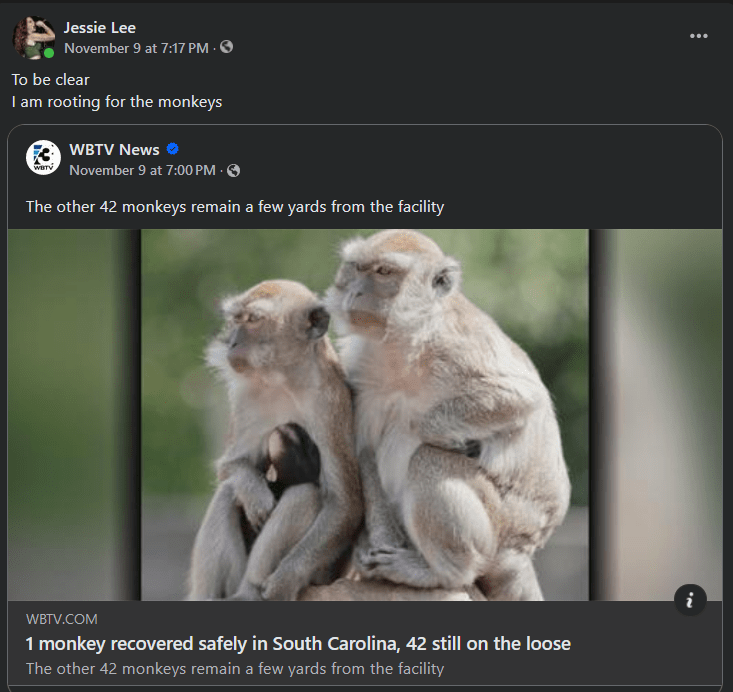Image resolution: width=733 pixels, height=692 pixels.
Task: Click the WBTV News channel logo
Action: click(x=43, y=158)
